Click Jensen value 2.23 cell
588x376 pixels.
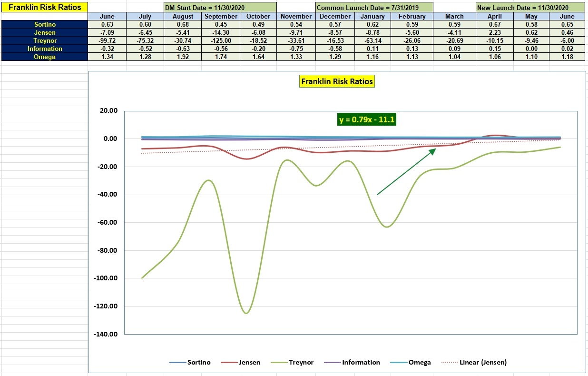pos(495,32)
